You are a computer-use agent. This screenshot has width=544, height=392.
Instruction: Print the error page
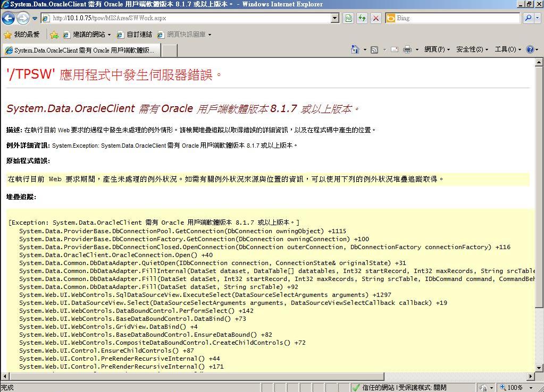click(x=407, y=48)
